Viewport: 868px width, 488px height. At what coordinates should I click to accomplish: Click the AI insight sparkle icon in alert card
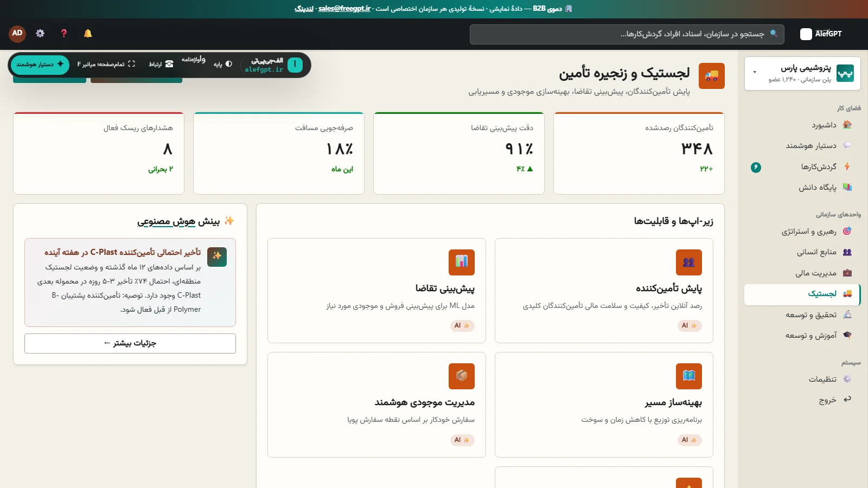tap(217, 257)
